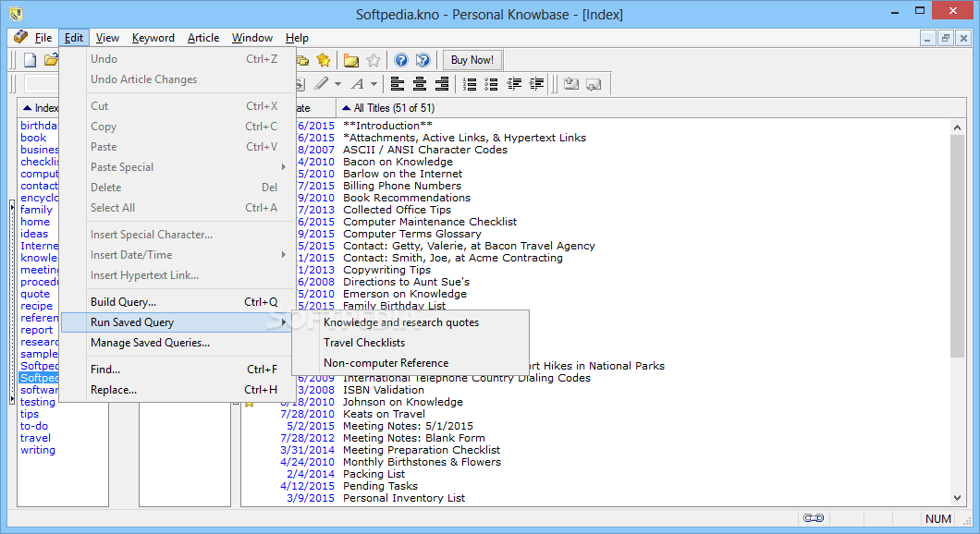Select Manage Saved Queries...
This screenshot has width=980, height=534.
pyautogui.click(x=178, y=342)
